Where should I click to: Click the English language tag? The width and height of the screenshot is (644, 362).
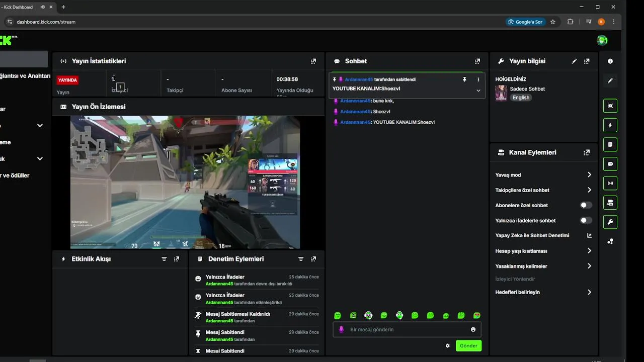pyautogui.click(x=521, y=98)
